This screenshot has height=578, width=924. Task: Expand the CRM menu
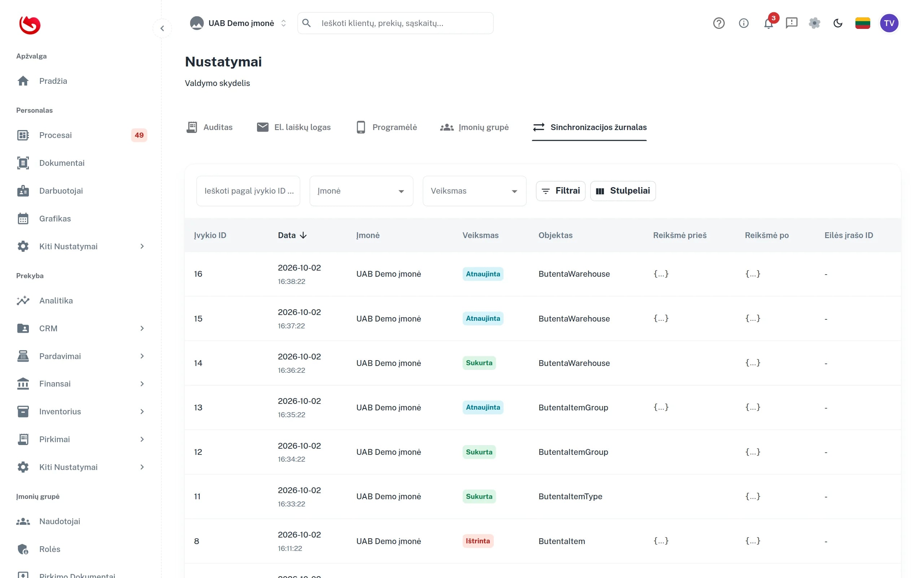pyautogui.click(x=81, y=328)
